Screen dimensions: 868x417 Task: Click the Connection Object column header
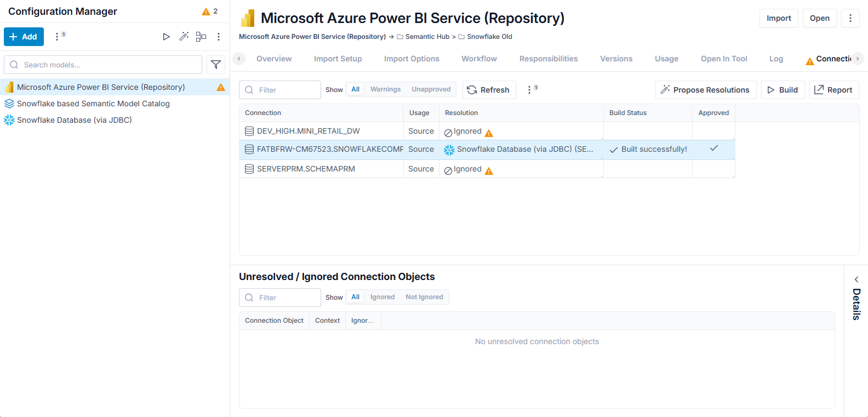tap(274, 321)
